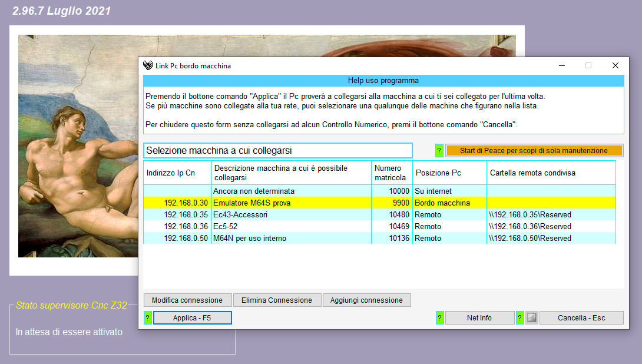Image resolution: width=642 pixels, height=364 pixels.
Task: Start di Peace per scopi di sola manutenzione
Action: [x=534, y=151]
